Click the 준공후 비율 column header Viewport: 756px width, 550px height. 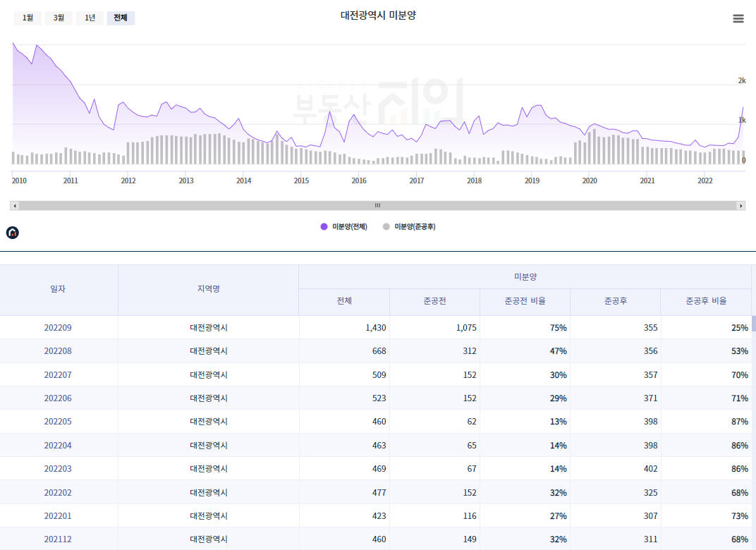(x=707, y=301)
